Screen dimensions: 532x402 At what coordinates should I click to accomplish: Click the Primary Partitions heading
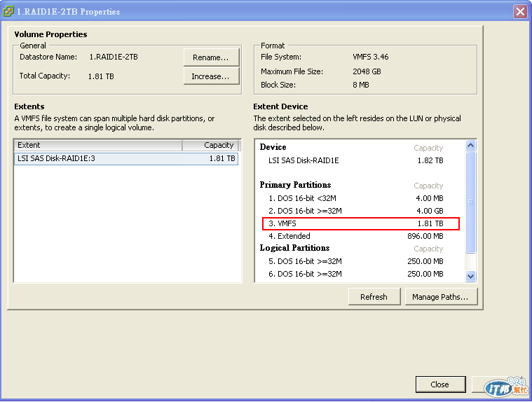coord(295,185)
